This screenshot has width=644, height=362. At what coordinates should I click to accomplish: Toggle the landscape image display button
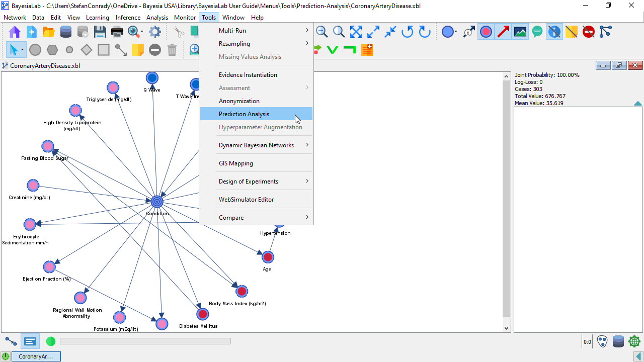point(520,32)
